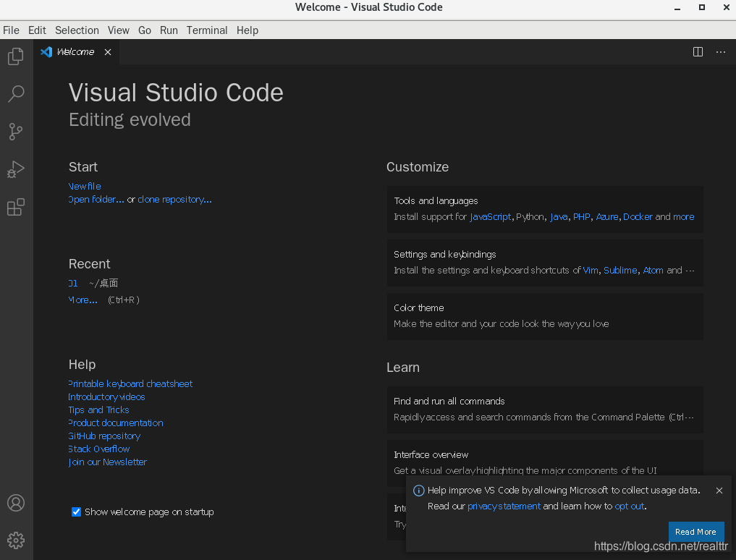736x560 pixels.
Task: Uncheck Show welcome page on startup
Action: coord(76,512)
